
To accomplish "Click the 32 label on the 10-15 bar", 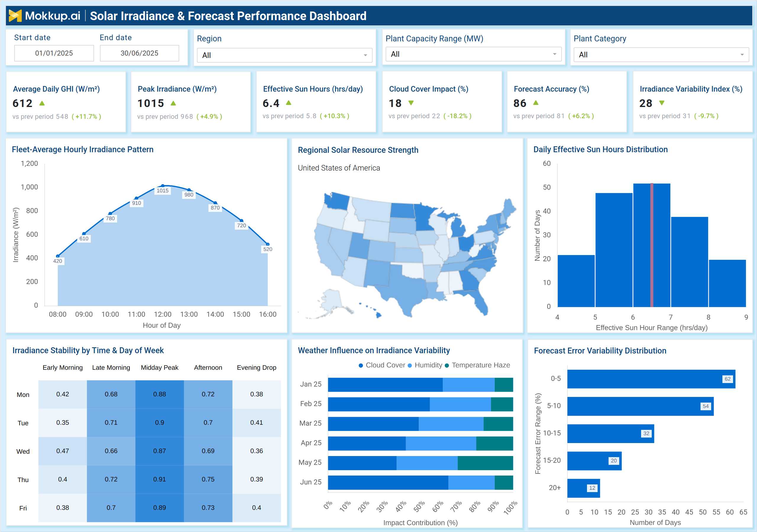I will (646, 434).
